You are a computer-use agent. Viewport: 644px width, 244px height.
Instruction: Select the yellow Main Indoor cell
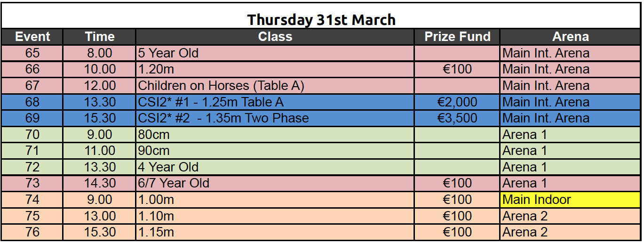[571, 200]
